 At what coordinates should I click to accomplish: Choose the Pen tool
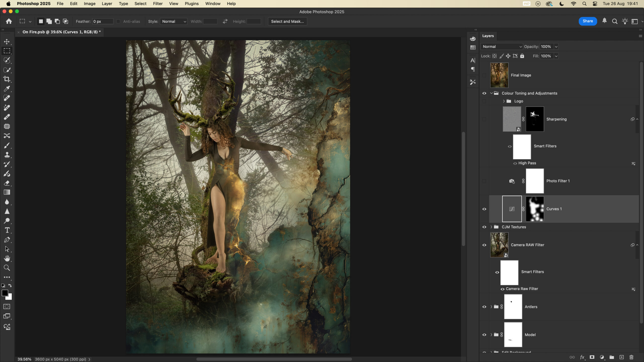coord(7,240)
